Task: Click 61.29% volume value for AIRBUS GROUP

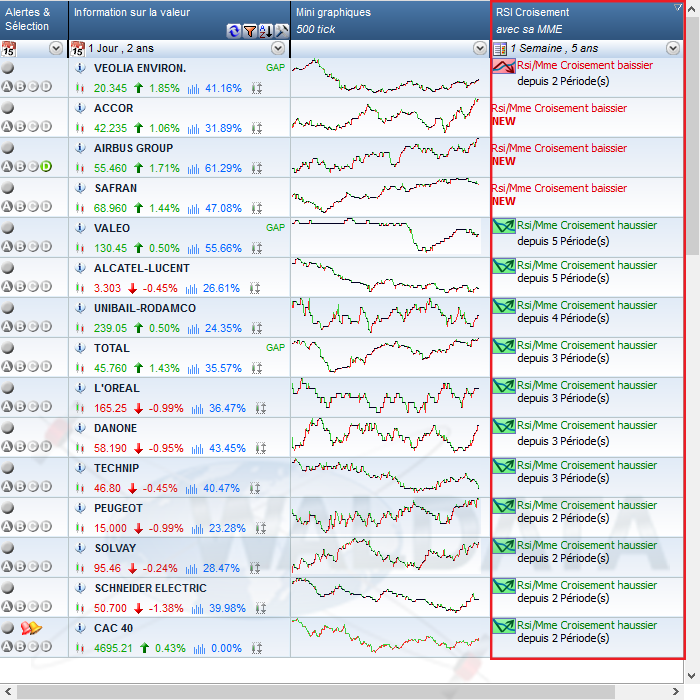Action: point(223,168)
